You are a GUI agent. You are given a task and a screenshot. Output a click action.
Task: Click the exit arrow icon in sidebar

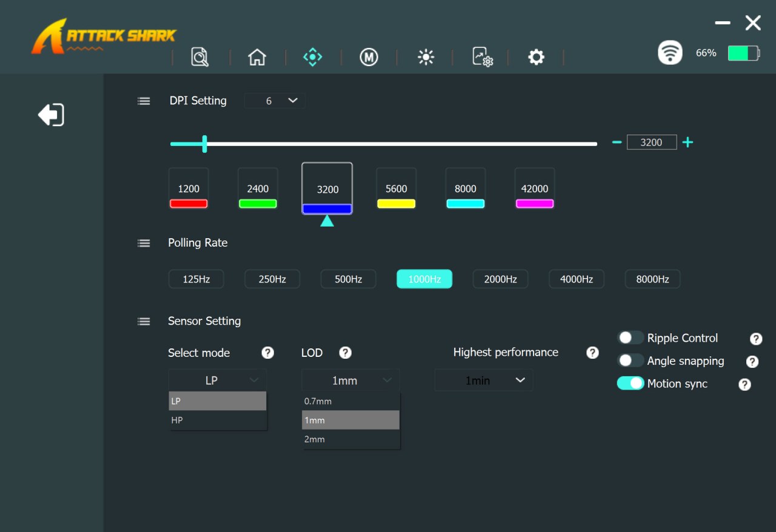point(51,115)
